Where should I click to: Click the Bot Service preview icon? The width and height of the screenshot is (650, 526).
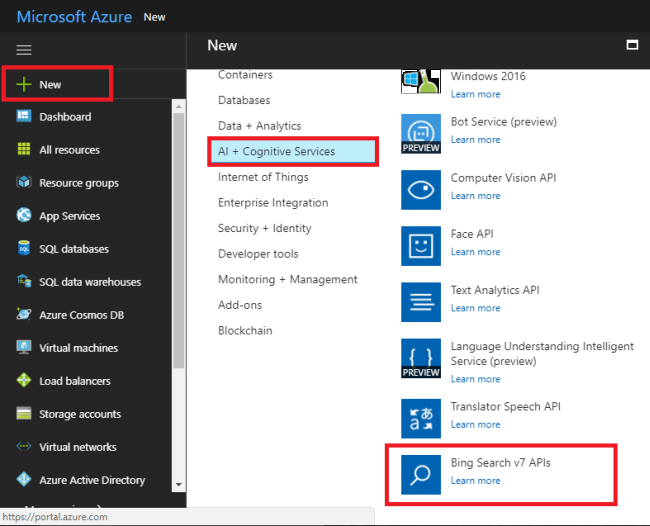click(421, 133)
